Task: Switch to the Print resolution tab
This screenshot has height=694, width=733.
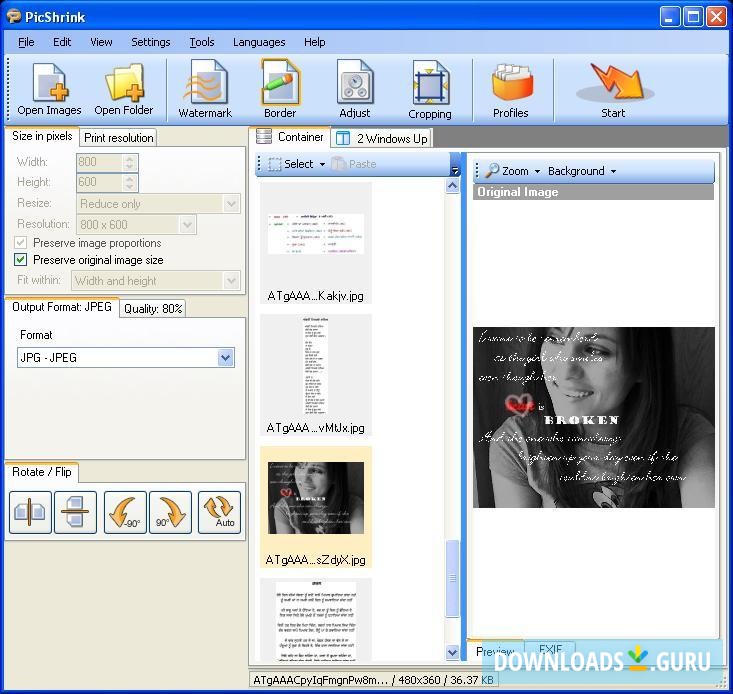Action: (118, 138)
